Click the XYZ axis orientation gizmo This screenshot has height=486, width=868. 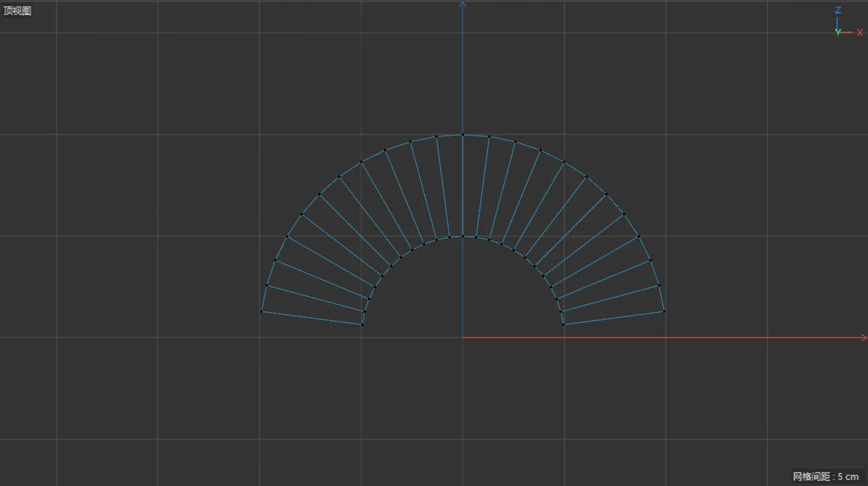point(848,22)
